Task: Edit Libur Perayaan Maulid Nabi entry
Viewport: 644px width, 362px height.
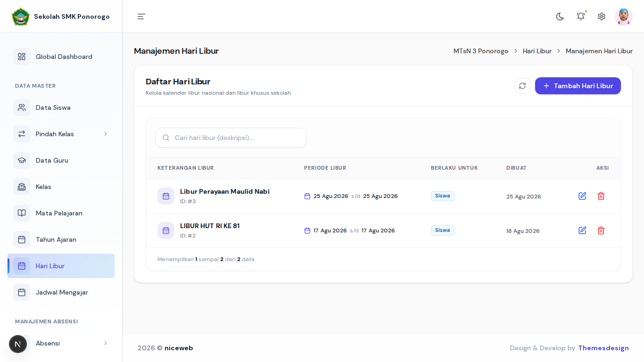Action: (582, 196)
